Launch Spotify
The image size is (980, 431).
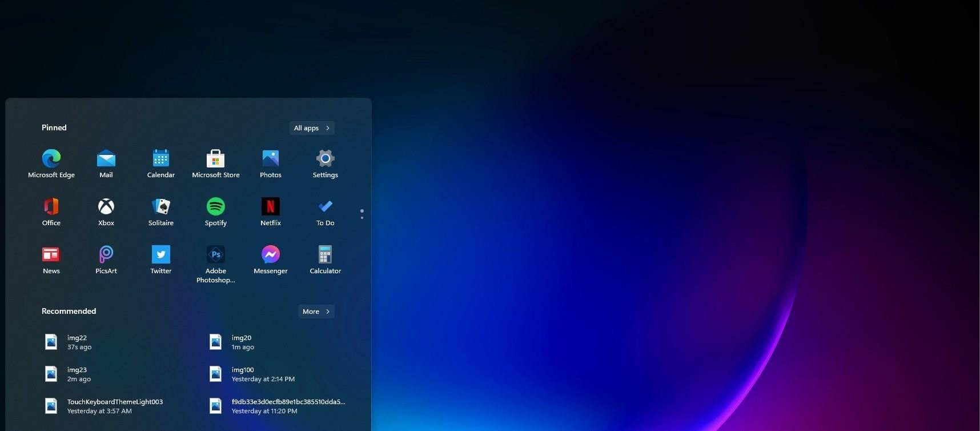click(x=216, y=211)
